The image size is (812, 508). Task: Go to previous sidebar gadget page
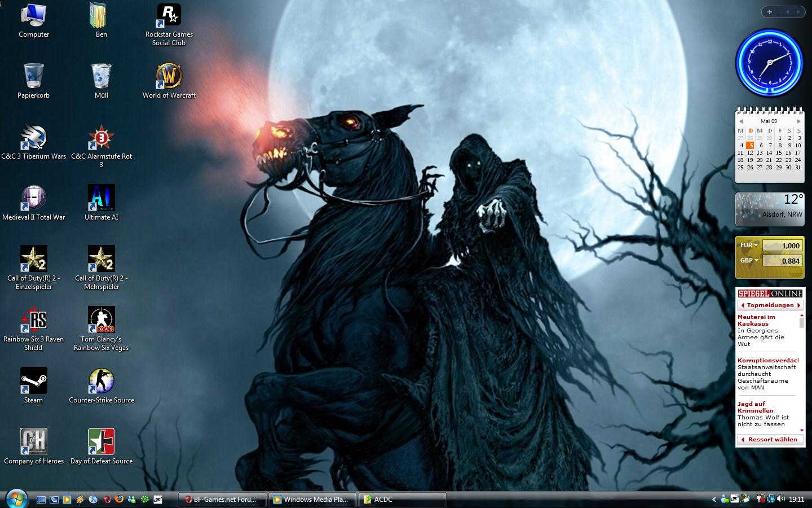click(x=787, y=12)
